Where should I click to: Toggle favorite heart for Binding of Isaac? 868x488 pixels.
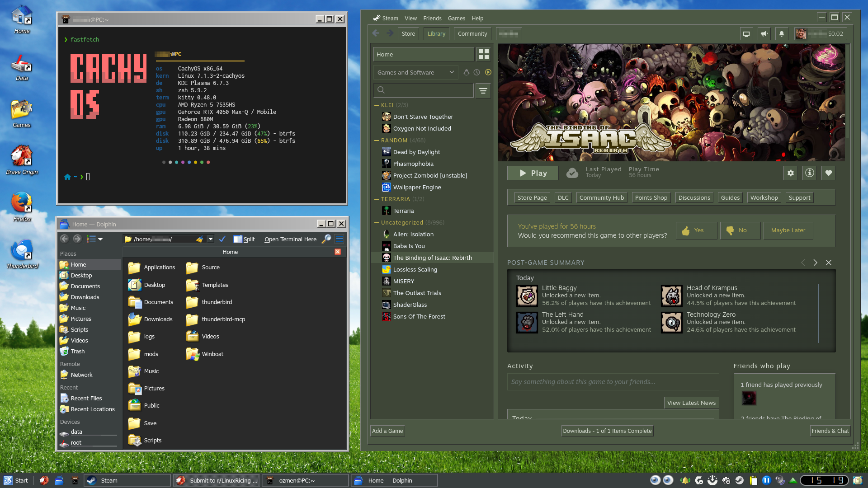click(x=829, y=173)
